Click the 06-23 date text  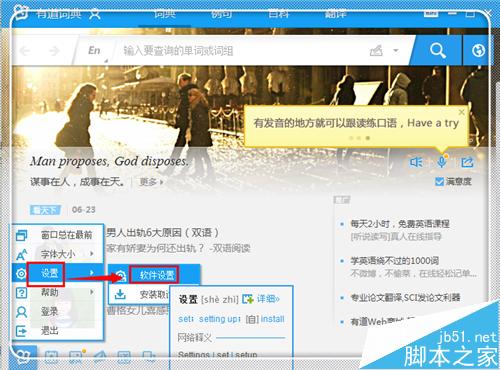84,210
